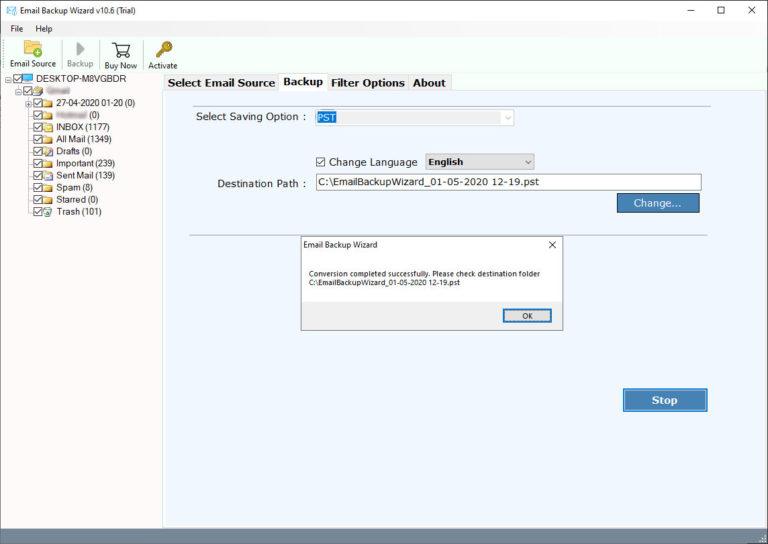Image resolution: width=768 pixels, height=544 pixels.
Task: Uncheck the DESKTOP-M8VGBDR root checkbox
Action: click(18, 78)
